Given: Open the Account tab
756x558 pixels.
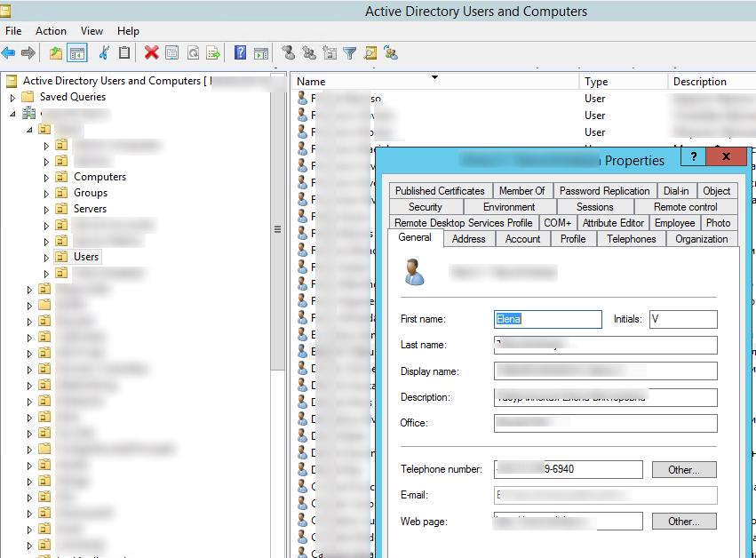Looking at the screenshot, I should click(522, 239).
